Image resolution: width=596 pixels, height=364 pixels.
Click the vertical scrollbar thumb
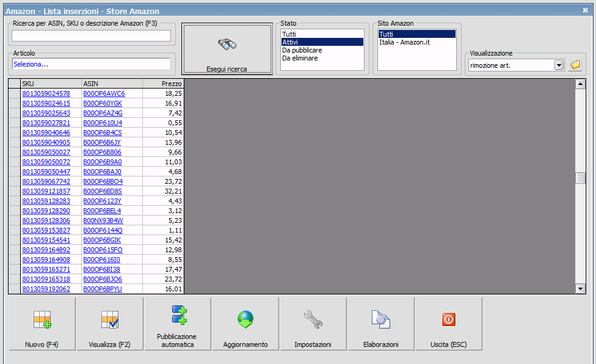click(x=580, y=178)
